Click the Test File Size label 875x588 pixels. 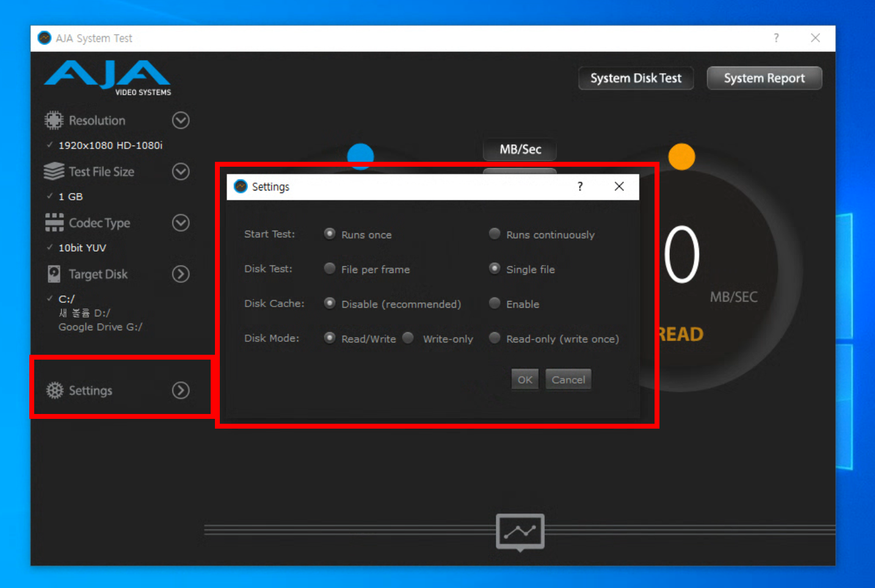click(x=101, y=172)
